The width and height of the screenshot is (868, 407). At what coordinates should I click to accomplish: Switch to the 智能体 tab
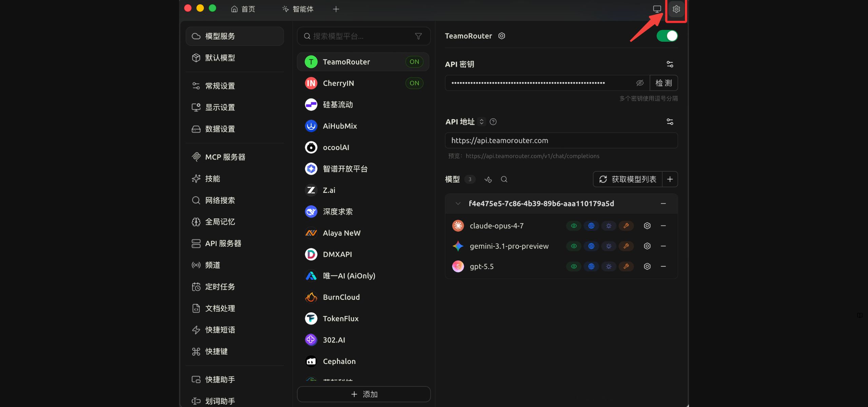298,9
